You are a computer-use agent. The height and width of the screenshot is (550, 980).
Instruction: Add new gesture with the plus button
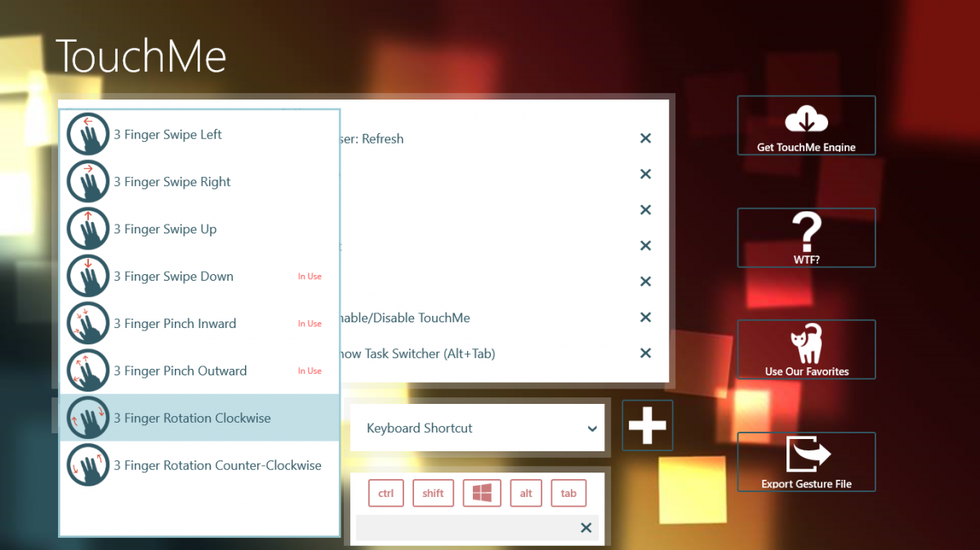tap(648, 425)
